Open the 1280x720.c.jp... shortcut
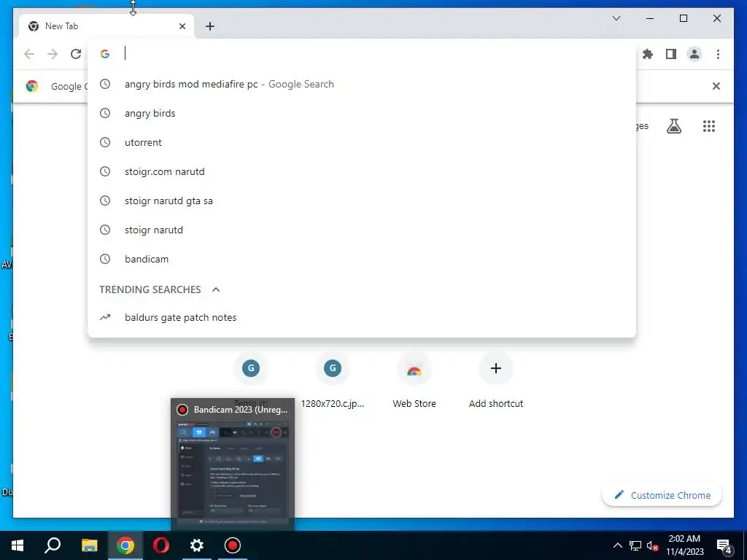This screenshot has width=747, height=560. (x=333, y=380)
